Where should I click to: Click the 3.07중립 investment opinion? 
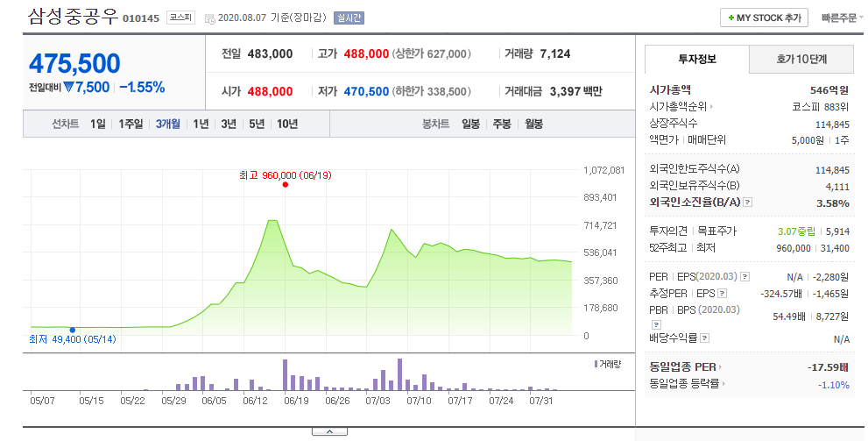point(796,231)
